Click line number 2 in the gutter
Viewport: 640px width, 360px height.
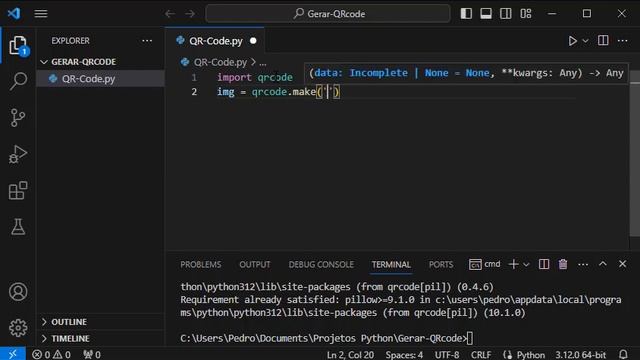pyautogui.click(x=194, y=92)
